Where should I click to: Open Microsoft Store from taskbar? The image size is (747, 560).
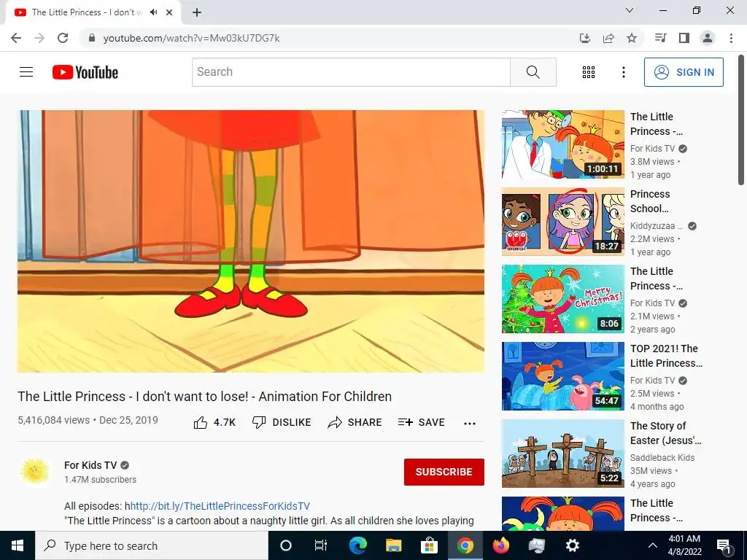tap(429, 545)
